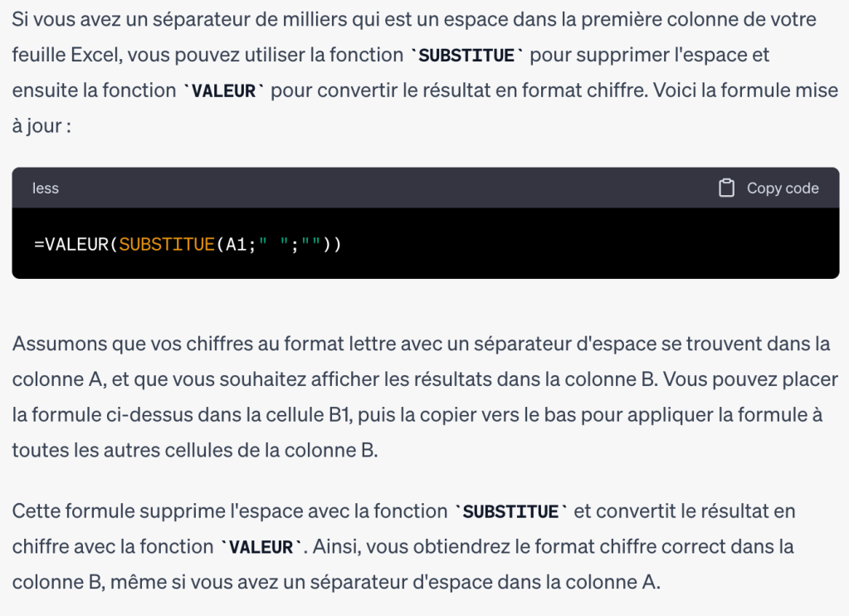
Task: Click inline code SUBSTITUE in the first paragraph
Action: coord(466,56)
